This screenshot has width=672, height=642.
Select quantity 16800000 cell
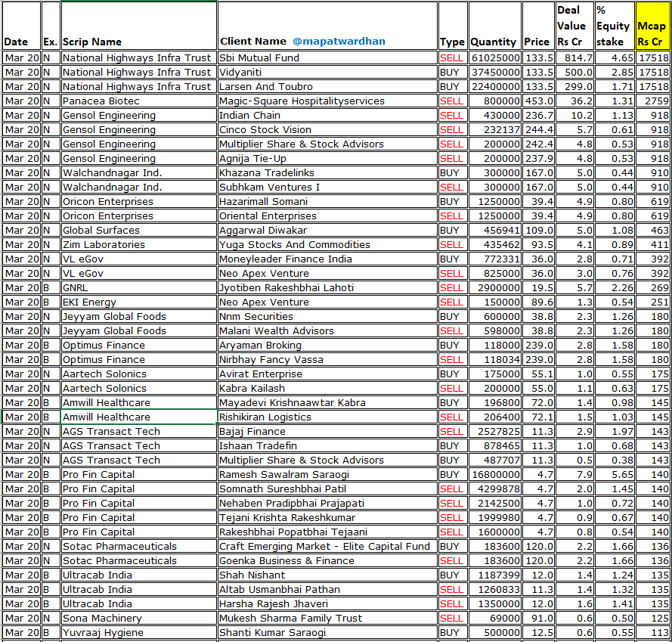point(495,474)
